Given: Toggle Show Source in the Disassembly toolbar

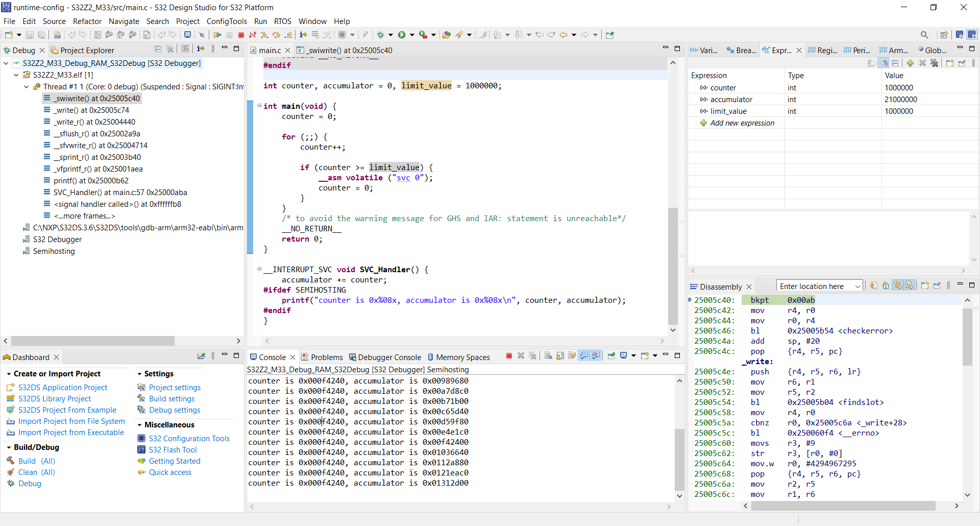Looking at the screenshot, I should [x=910, y=285].
